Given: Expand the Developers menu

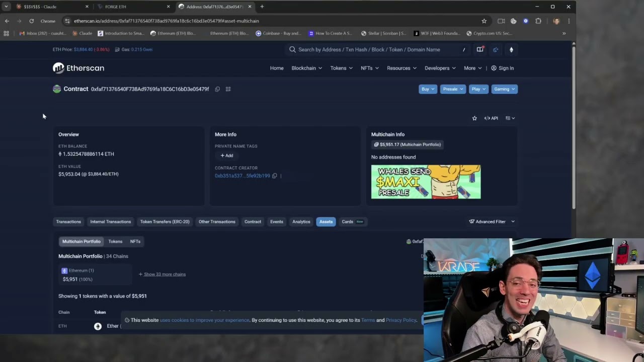Looking at the screenshot, I should point(440,68).
